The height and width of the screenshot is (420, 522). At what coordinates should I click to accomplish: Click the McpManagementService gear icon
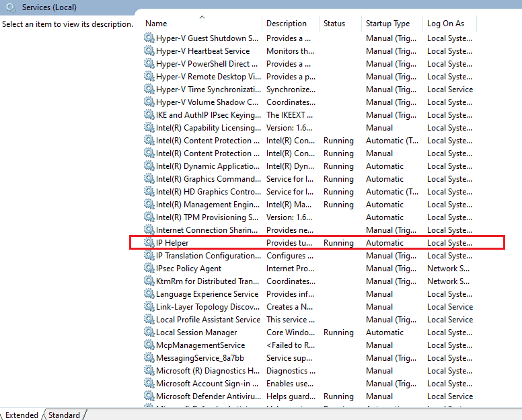click(149, 345)
